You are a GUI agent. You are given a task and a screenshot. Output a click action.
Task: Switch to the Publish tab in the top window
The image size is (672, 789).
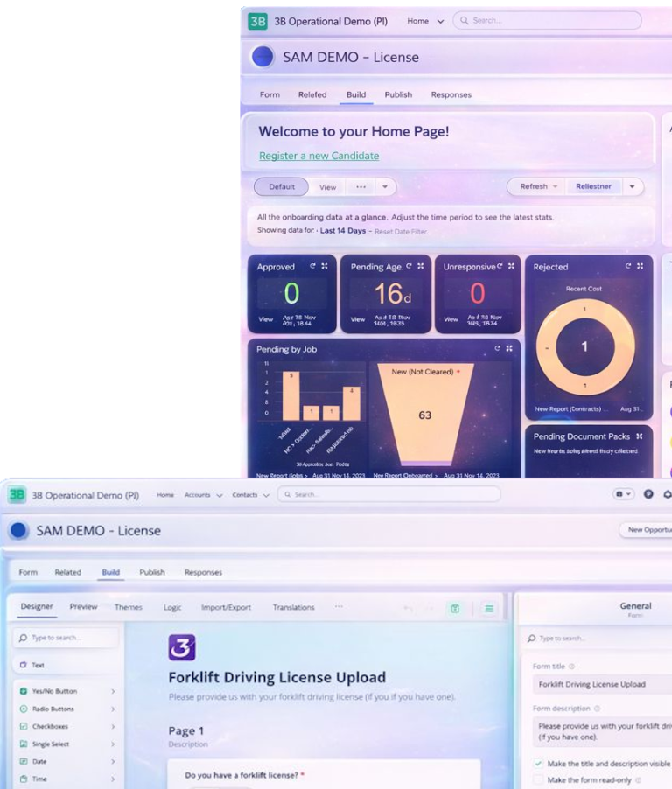tap(398, 94)
